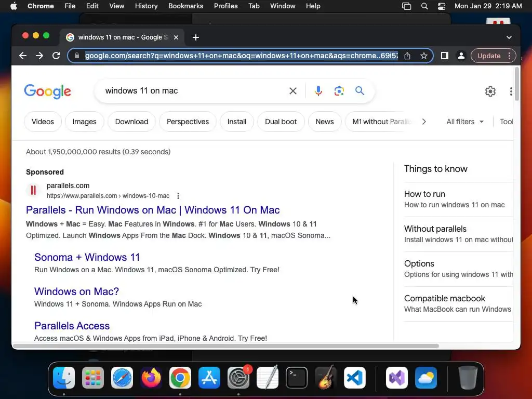Open the History menu
Screen dimensions: 532x399
pos(146,6)
